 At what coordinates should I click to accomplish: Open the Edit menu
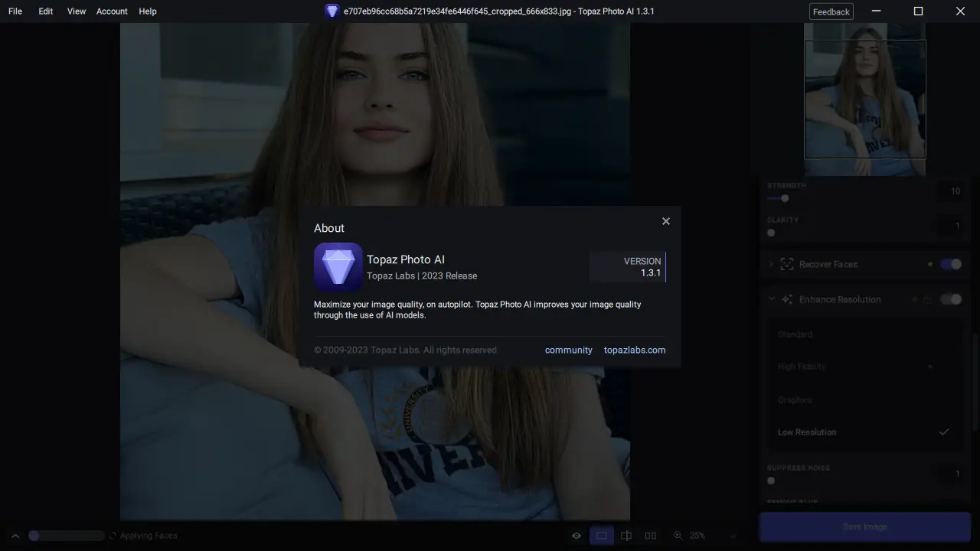pos(46,11)
